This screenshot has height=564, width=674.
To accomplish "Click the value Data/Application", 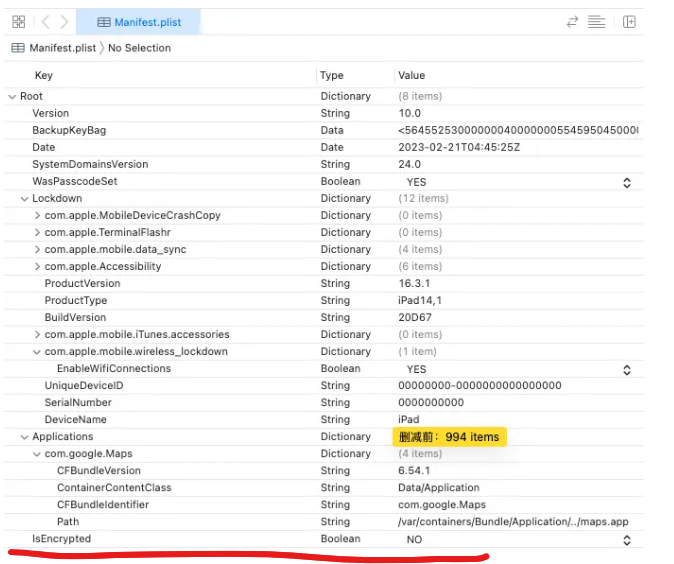I will [439, 487].
